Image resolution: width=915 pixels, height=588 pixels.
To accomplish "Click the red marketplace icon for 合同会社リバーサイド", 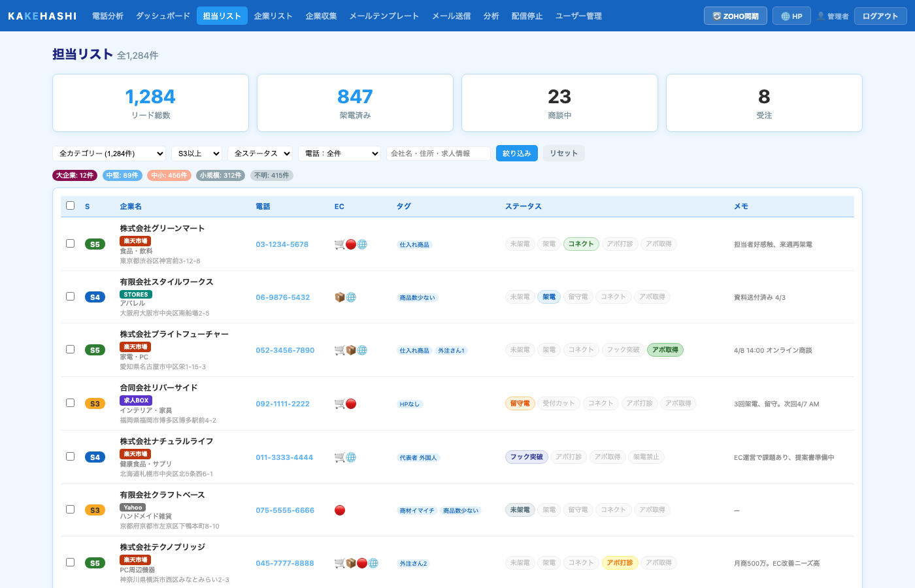I will [352, 403].
